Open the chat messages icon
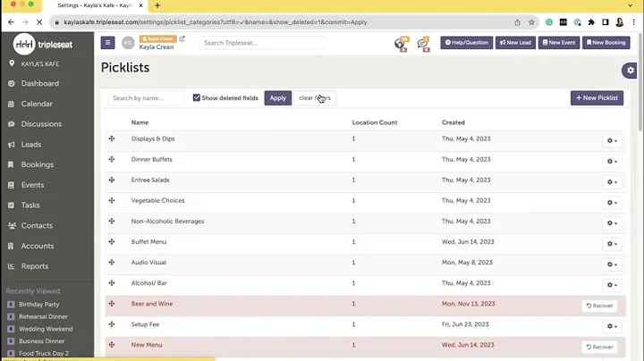The image size is (644, 361). coord(423,44)
